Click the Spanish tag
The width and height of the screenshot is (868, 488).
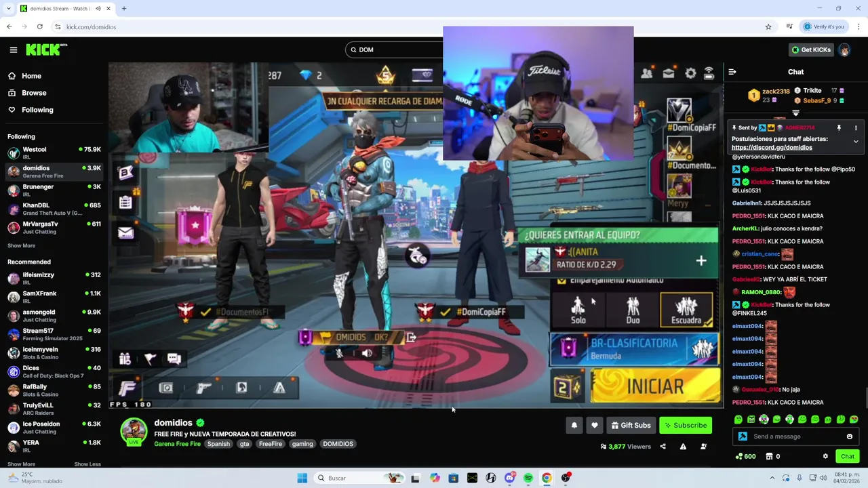[218, 444]
